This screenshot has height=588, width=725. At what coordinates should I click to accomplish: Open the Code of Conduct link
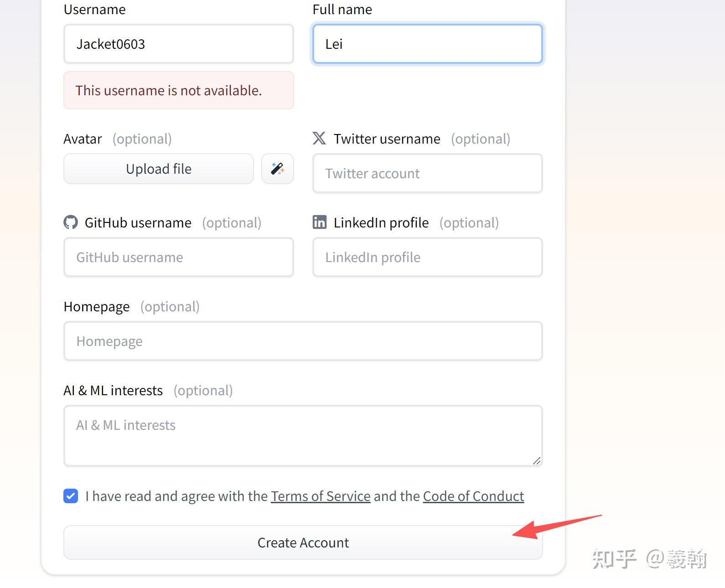click(473, 496)
